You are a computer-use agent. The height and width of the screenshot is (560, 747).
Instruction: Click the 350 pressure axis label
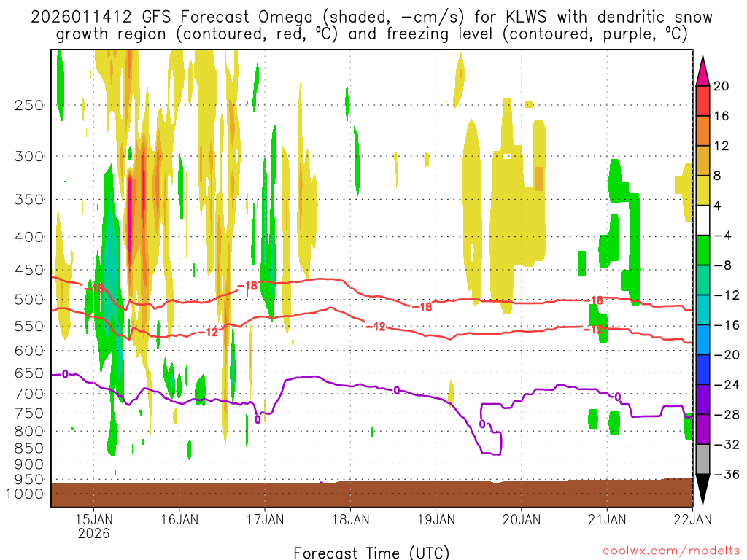click(x=29, y=200)
